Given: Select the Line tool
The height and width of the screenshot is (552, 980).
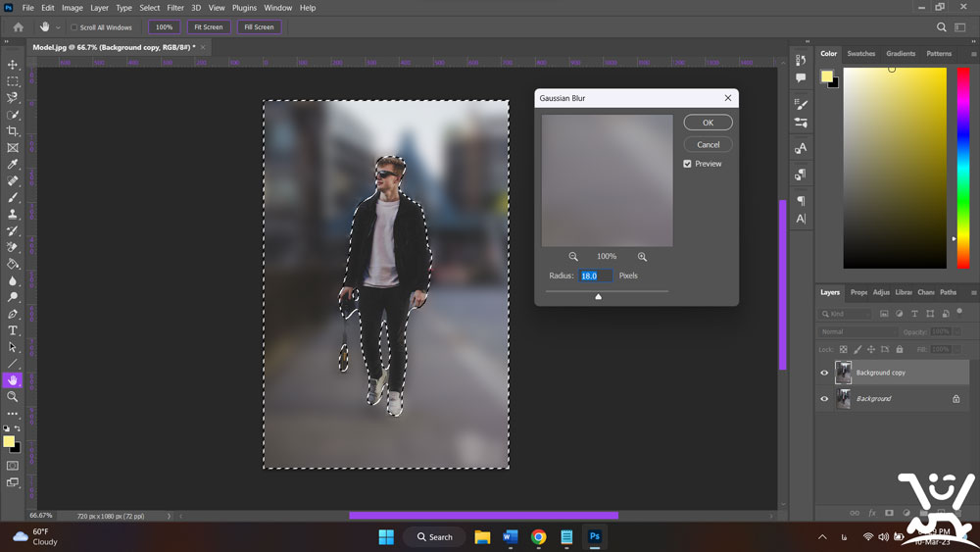Looking at the screenshot, I should 13,363.
